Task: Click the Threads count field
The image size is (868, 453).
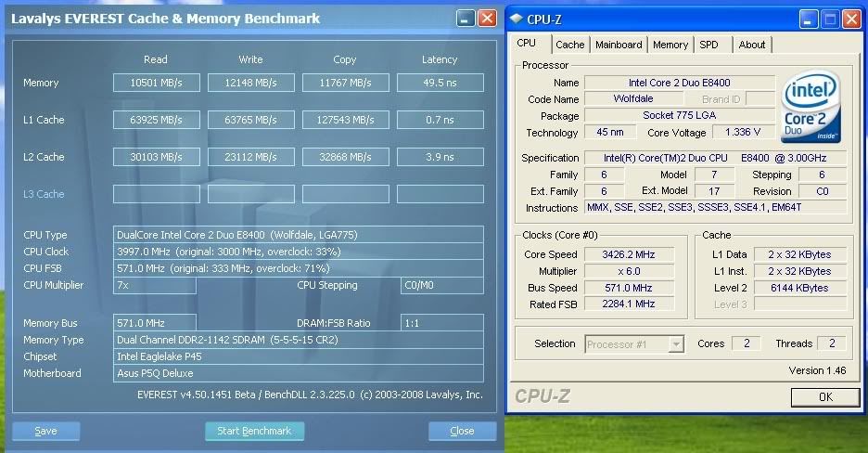Action: click(832, 343)
